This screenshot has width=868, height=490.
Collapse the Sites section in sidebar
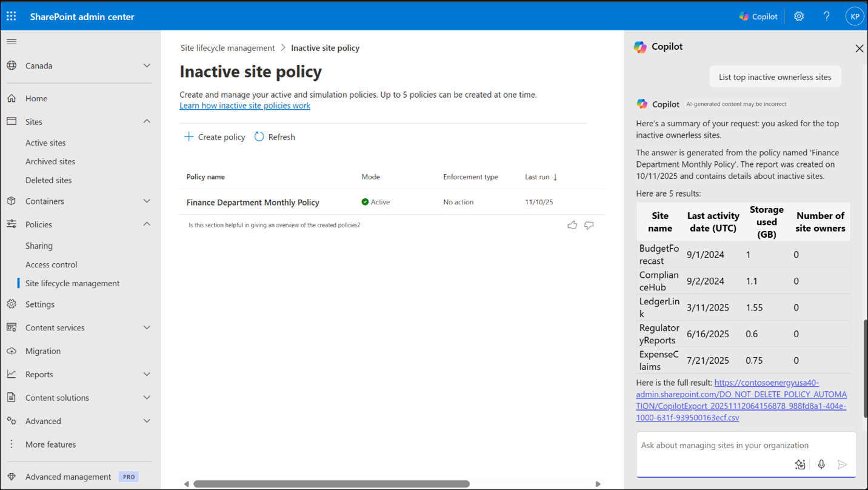(146, 121)
